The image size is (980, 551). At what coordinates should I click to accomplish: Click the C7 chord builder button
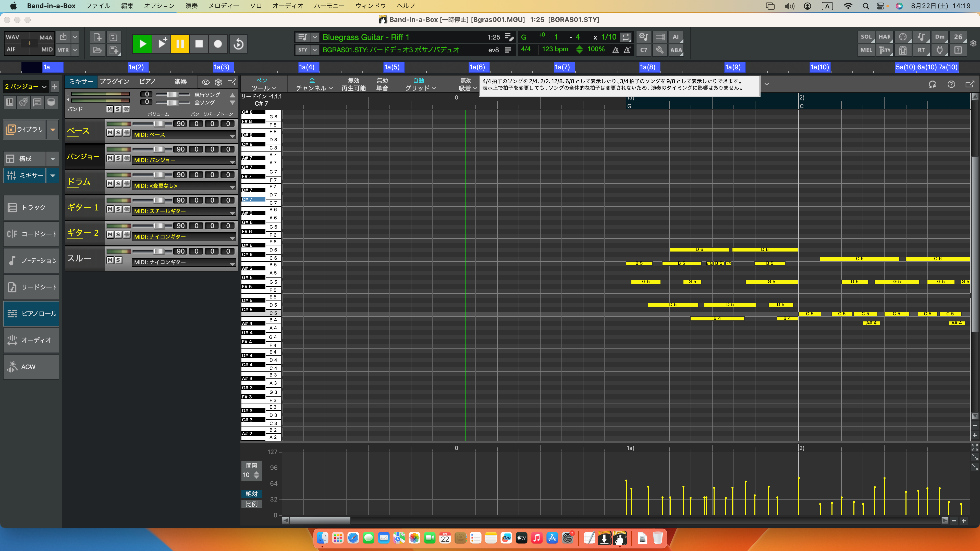(644, 50)
